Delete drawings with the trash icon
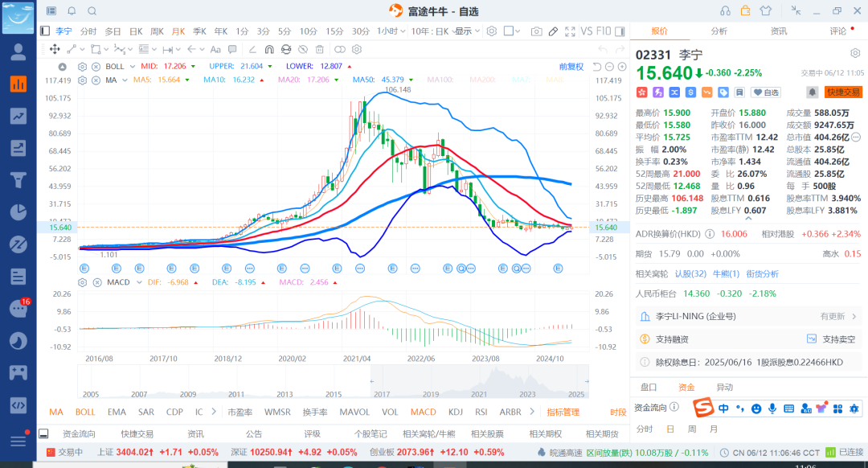This screenshot has height=468, width=868. coord(319,49)
